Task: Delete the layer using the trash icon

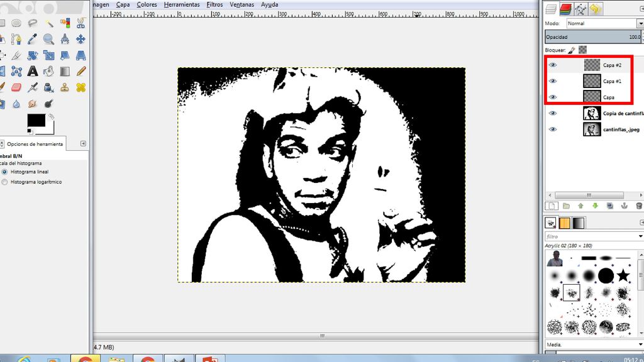Action: (639, 206)
